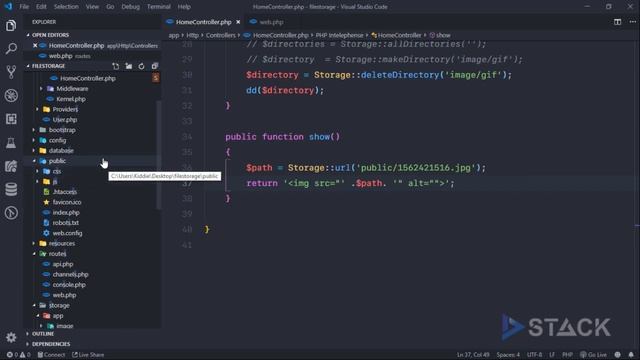Open User.php in the file tree
The image size is (640, 360).
coord(64,120)
